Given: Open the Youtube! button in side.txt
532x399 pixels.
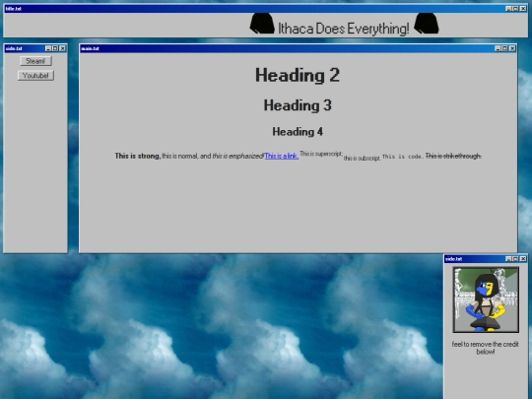Looking at the screenshot, I should [35, 75].
